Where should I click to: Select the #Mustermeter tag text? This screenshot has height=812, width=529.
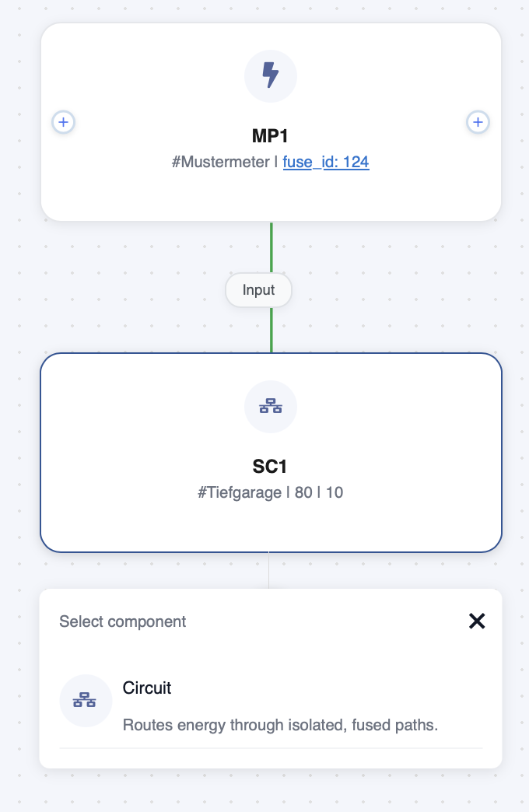click(x=220, y=162)
